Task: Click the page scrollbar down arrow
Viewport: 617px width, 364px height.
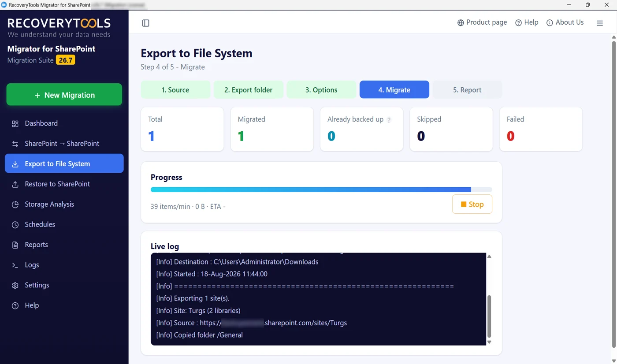Action: [x=614, y=360]
